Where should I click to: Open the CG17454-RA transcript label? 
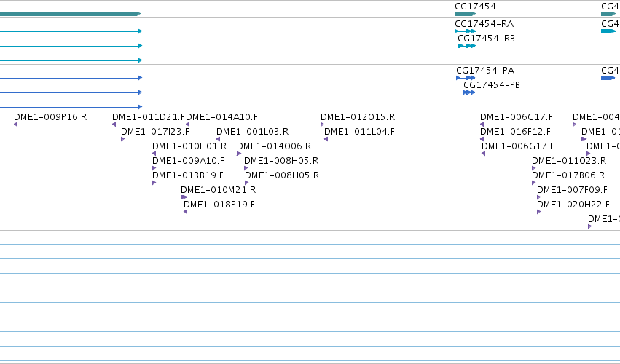484,24
